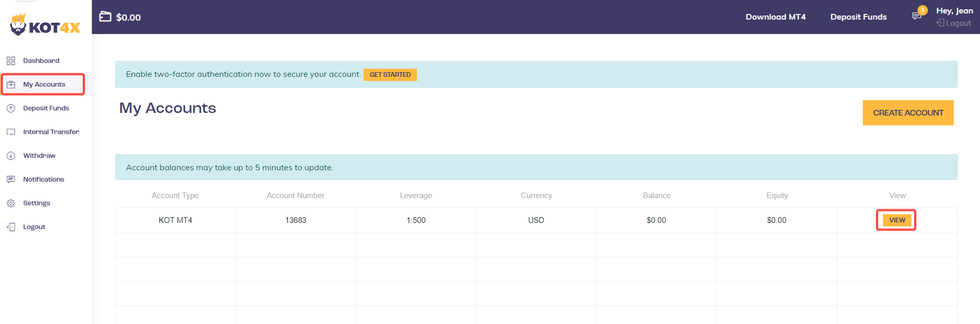Click the Logout link in top-right header
980x324 pixels.
958,23
